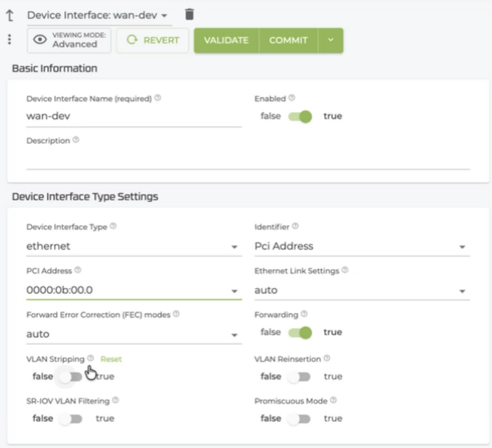Click the help icon beside PCI Address
Image resolution: width=492 pixels, height=448 pixels.
click(78, 270)
